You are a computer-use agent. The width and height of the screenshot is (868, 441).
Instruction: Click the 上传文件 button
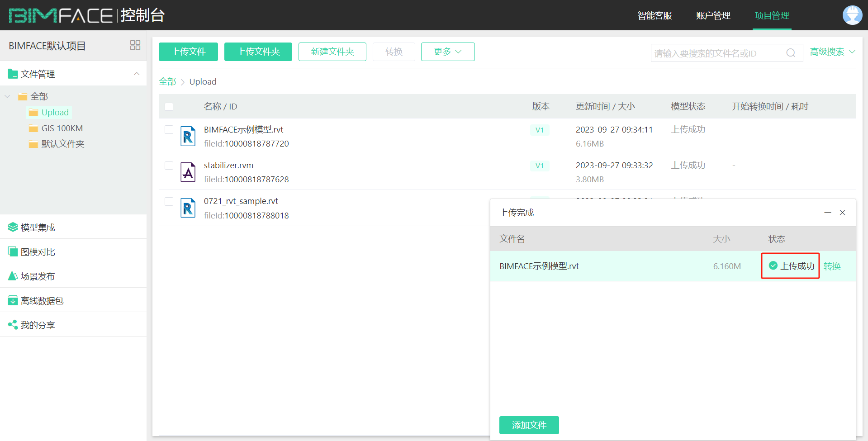point(188,52)
